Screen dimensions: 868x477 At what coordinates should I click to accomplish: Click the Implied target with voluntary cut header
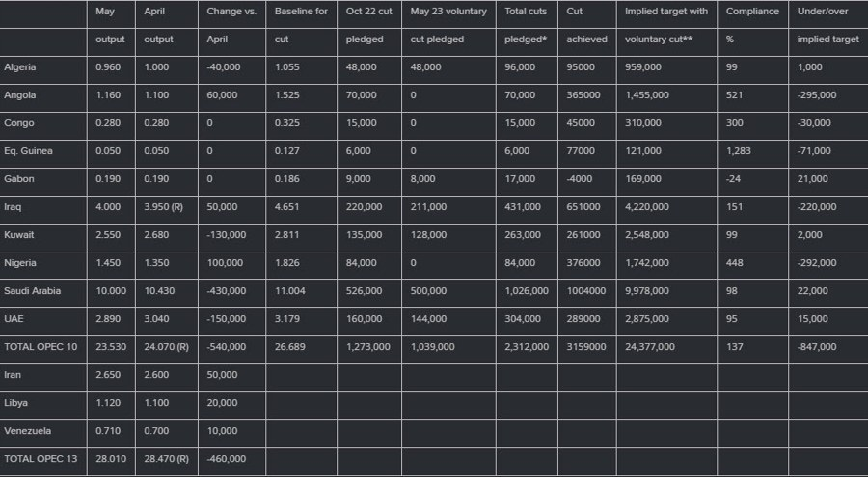click(x=666, y=12)
